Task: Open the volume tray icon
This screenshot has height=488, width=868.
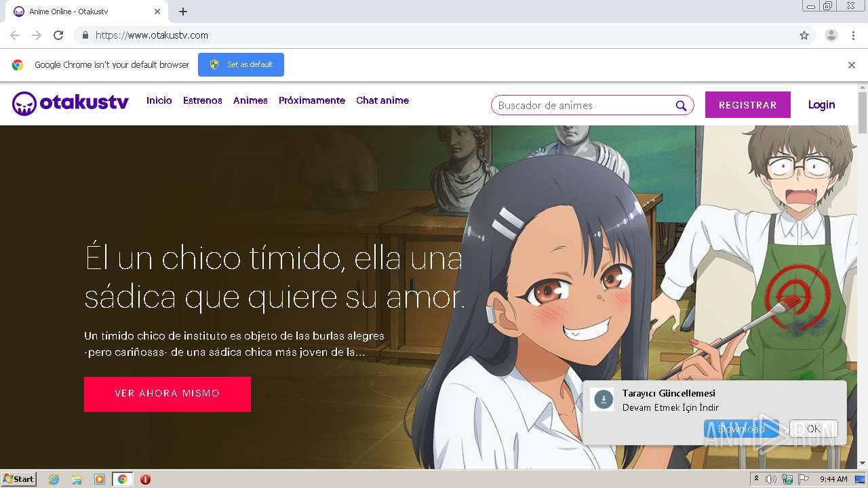Action: pyautogui.click(x=771, y=479)
